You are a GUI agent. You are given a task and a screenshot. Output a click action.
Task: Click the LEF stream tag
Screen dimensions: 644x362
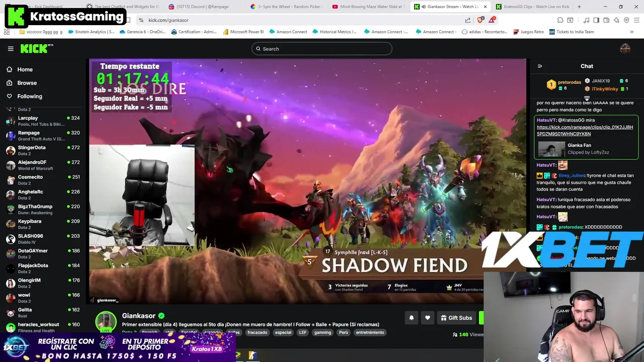point(302,332)
